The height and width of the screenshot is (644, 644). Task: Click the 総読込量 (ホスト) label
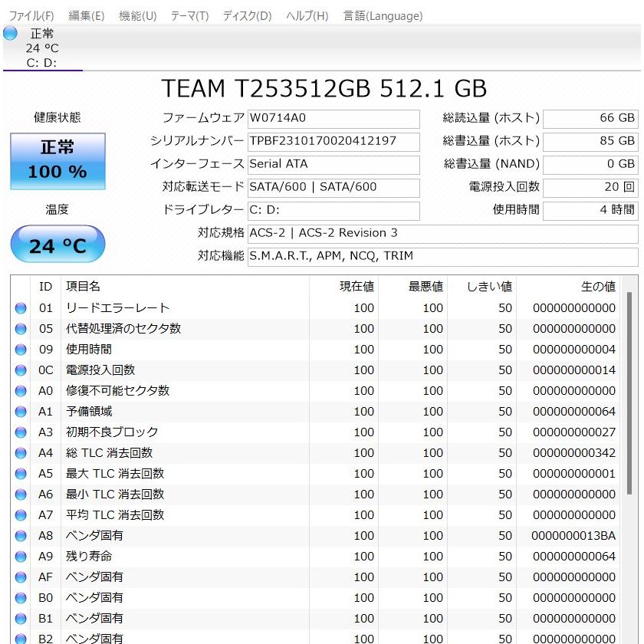pyautogui.click(x=491, y=118)
